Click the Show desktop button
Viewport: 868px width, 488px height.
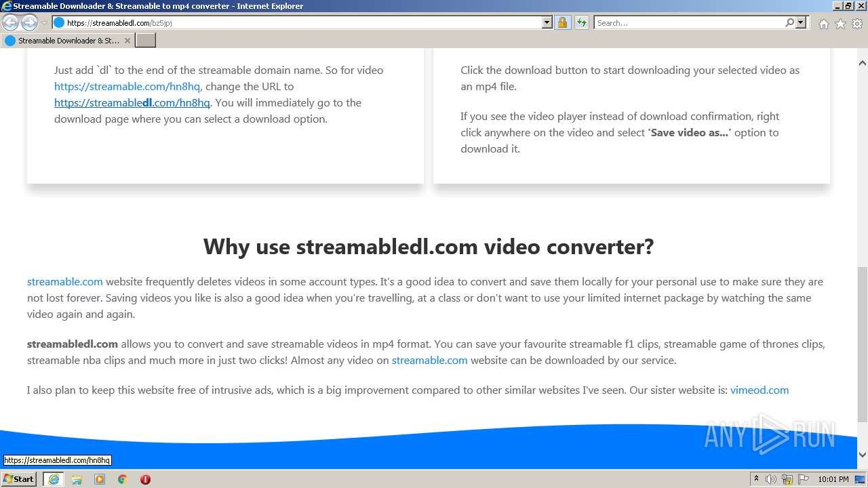point(861,479)
